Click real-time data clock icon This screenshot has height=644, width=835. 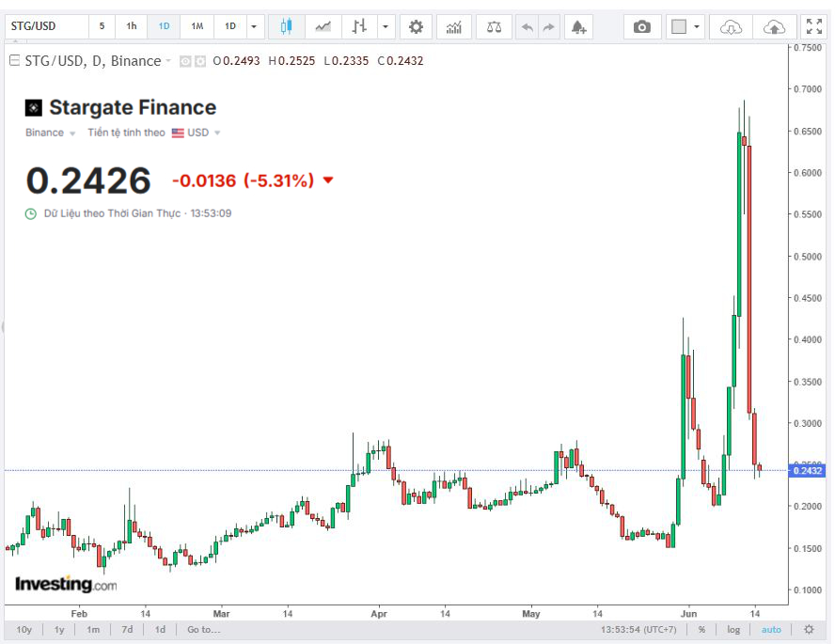31,214
